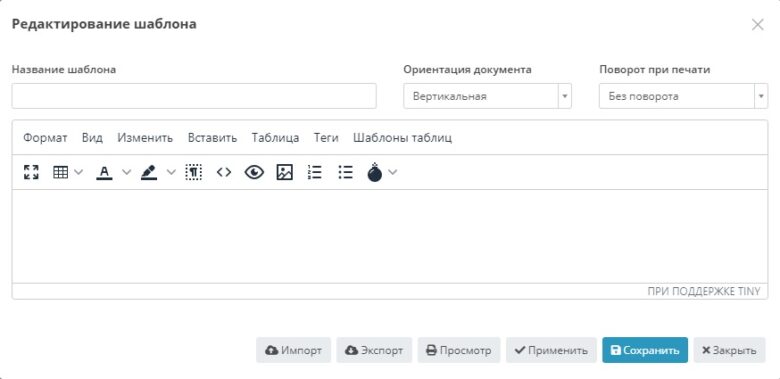Click the eye preview icon
Screen dimensions: 780x379
tap(254, 172)
